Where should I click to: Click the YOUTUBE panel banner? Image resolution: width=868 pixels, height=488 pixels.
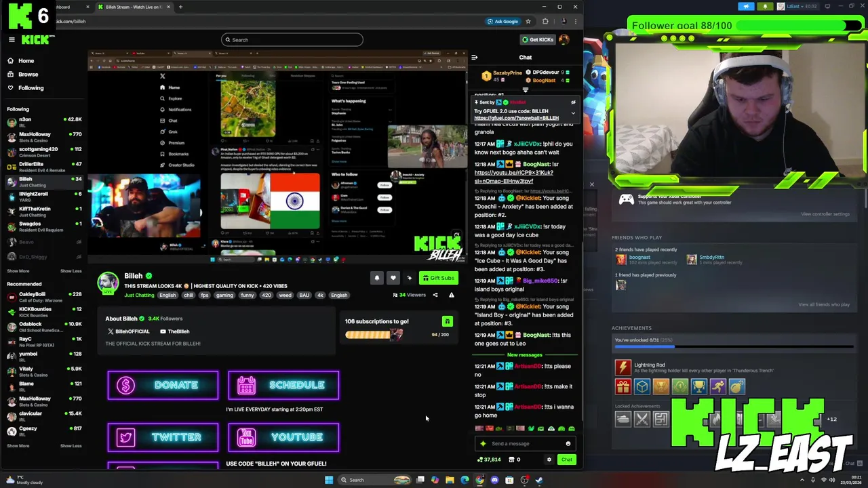coord(283,437)
